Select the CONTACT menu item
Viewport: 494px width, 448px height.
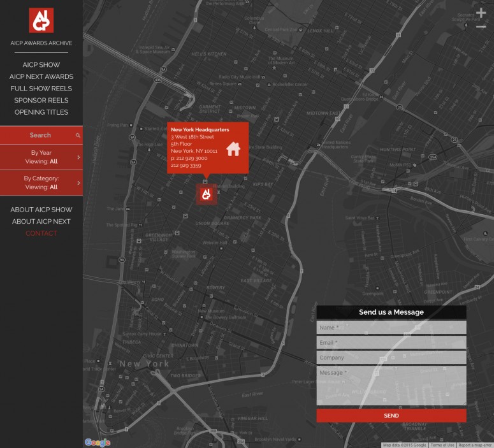click(41, 233)
